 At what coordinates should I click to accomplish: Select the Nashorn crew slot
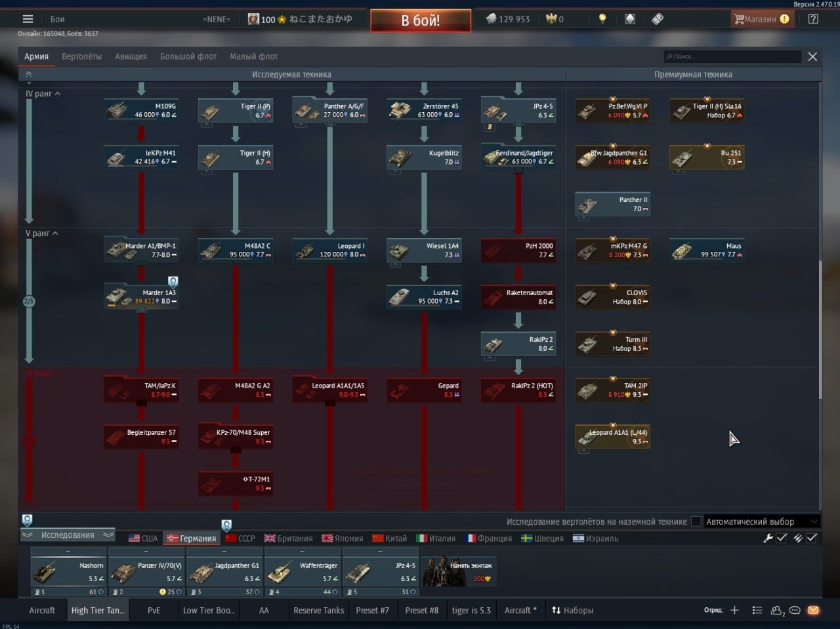coord(68,571)
